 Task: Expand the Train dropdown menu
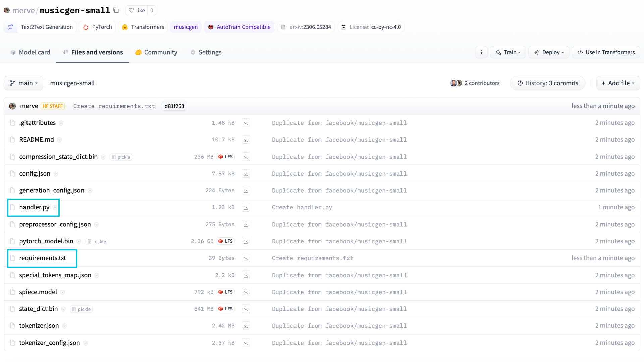[x=508, y=52]
